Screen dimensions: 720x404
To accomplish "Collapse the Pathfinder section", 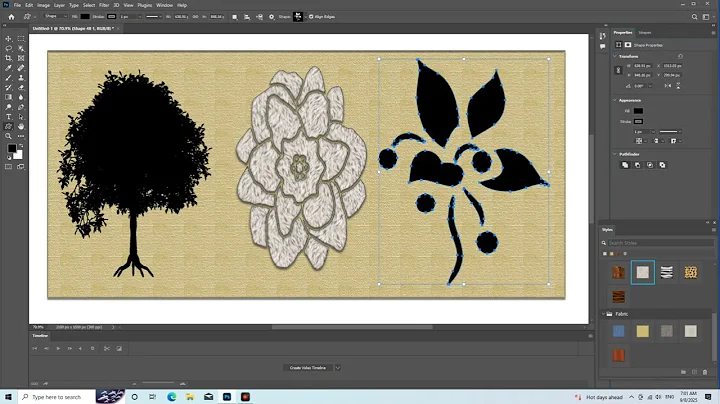I will tap(615, 154).
